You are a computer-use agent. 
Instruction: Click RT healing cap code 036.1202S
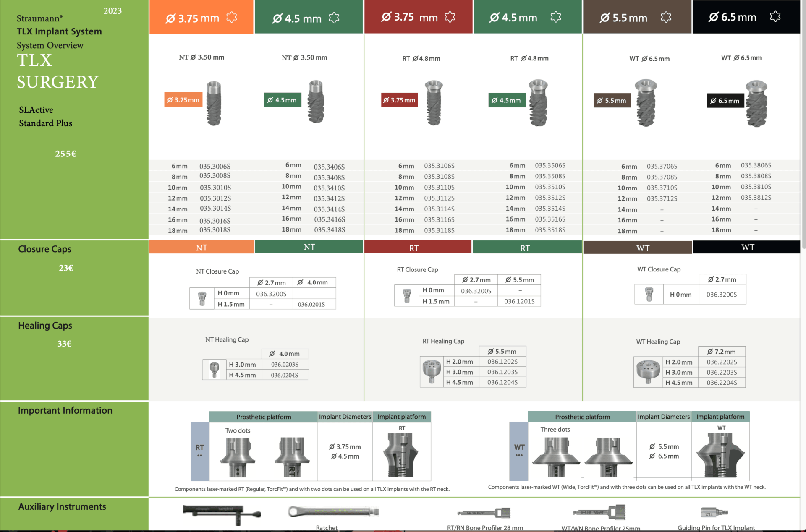coord(502,362)
